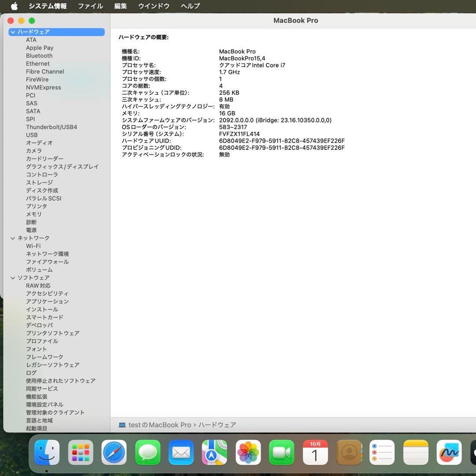Open the Mail app in the Dock
This screenshot has height=476, width=476.
181,452
